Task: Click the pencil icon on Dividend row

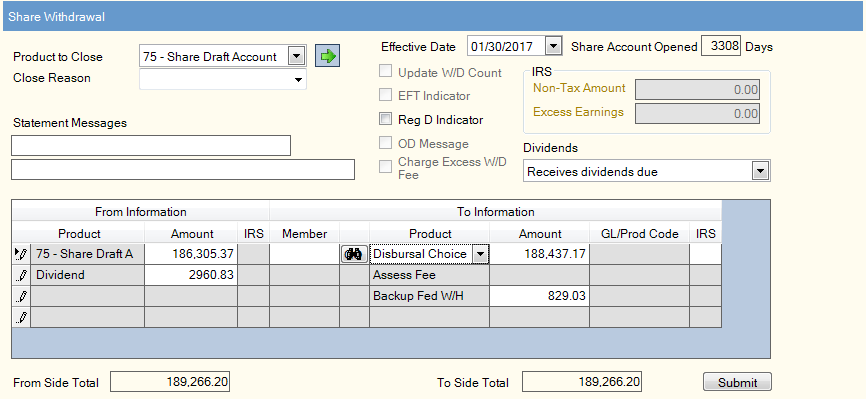Action: 21,275
